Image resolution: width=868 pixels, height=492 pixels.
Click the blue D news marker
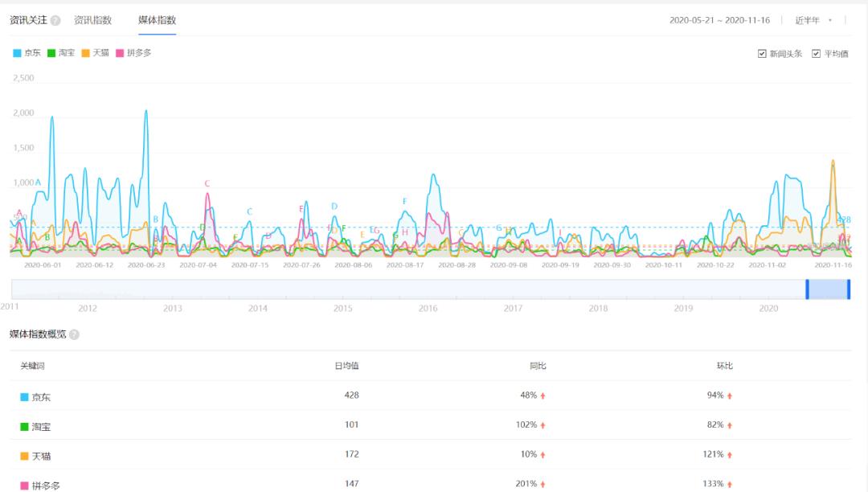pyautogui.click(x=334, y=206)
